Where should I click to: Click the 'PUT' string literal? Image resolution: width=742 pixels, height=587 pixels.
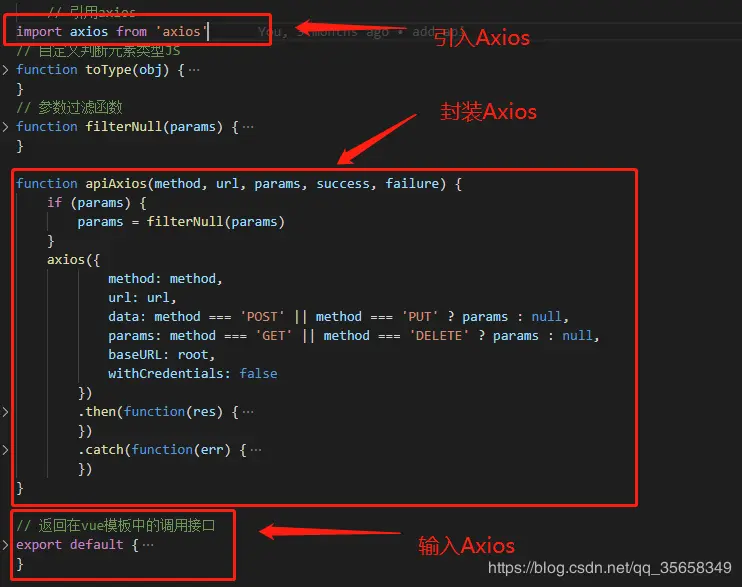[420, 317]
